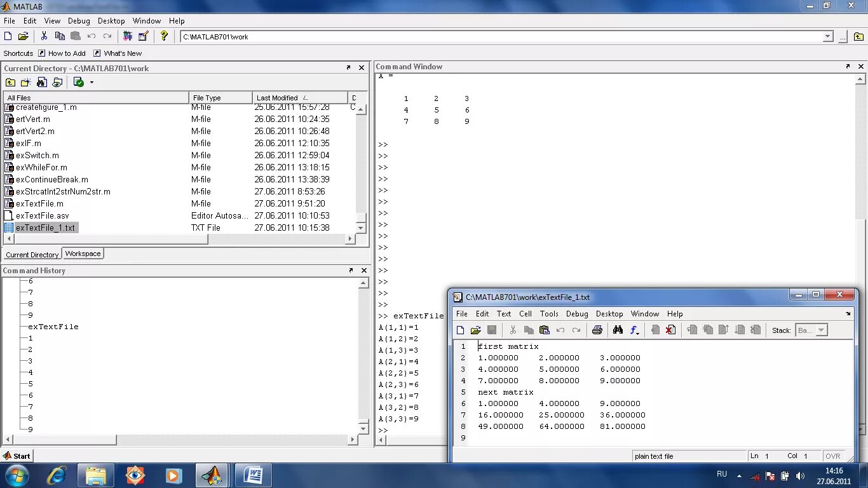Undock Command History panel arrow icon
The height and width of the screenshot is (488, 868).
[x=351, y=270]
